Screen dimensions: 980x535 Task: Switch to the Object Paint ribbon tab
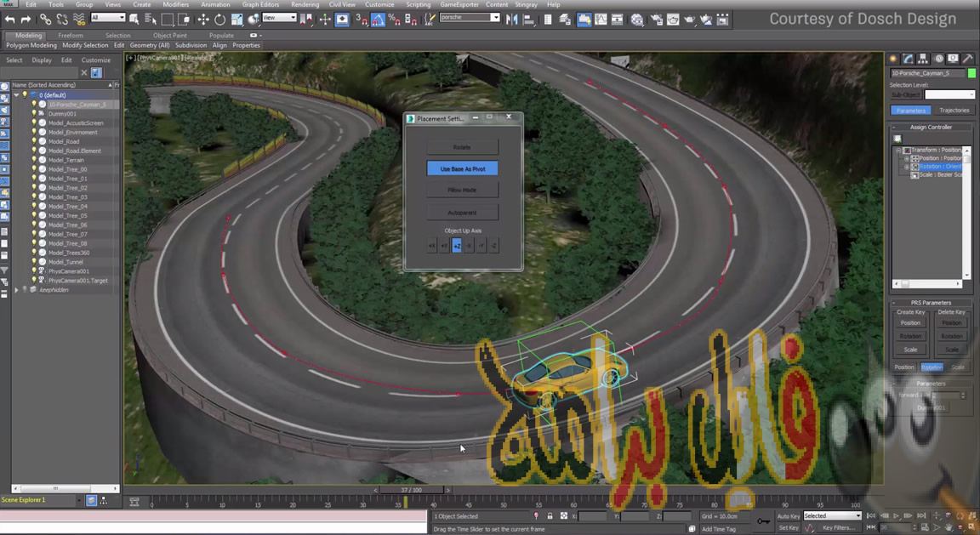click(x=170, y=36)
